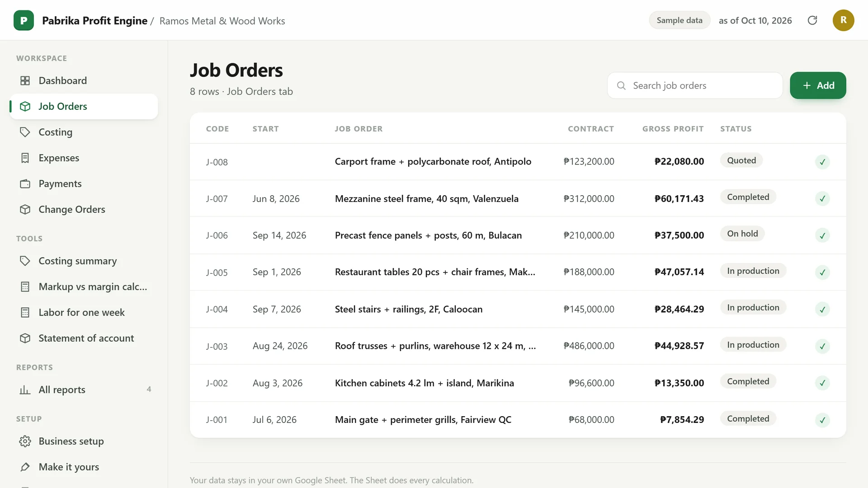This screenshot has width=868, height=488.
Task: Open Costing summary tool
Action: [84, 261]
